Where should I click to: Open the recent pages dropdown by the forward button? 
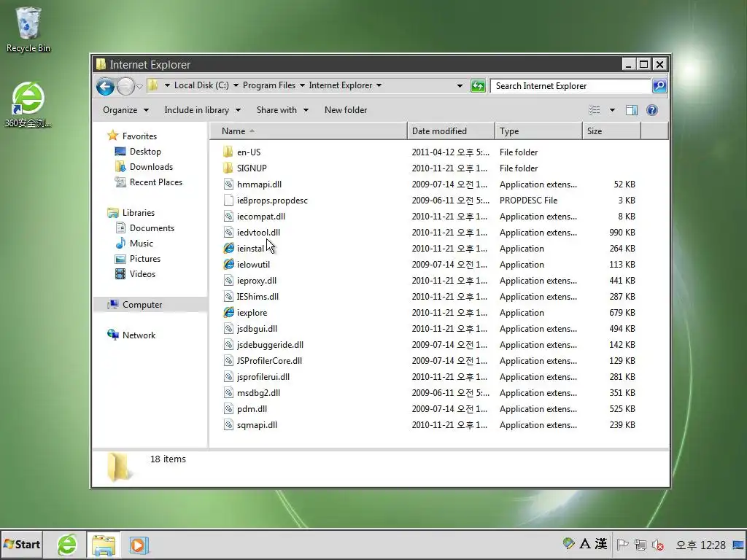[x=139, y=87]
